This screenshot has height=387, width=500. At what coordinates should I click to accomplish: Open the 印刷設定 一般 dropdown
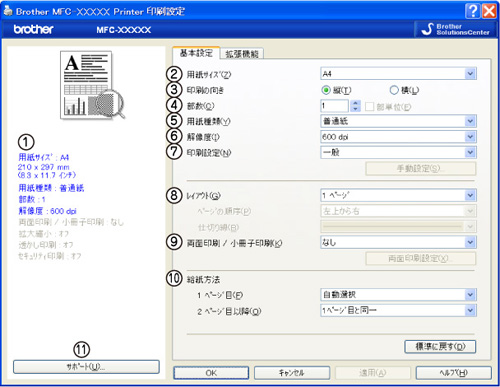[398, 152]
